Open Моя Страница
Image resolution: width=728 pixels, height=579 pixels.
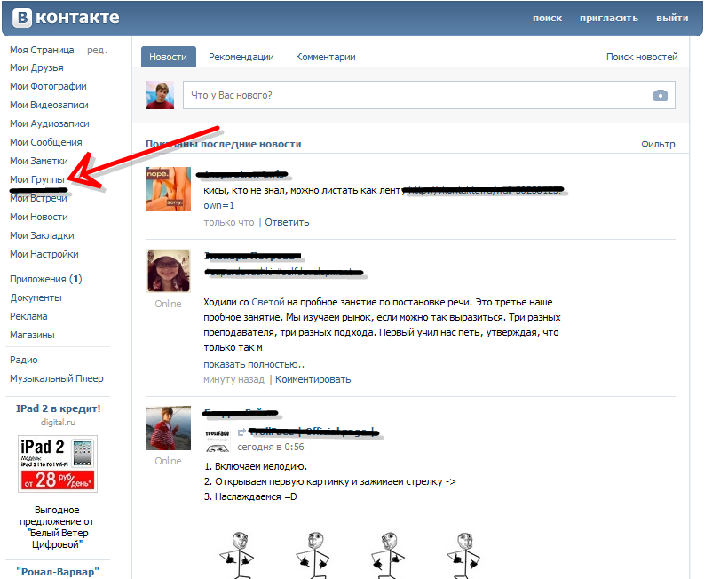[x=42, y=50]
